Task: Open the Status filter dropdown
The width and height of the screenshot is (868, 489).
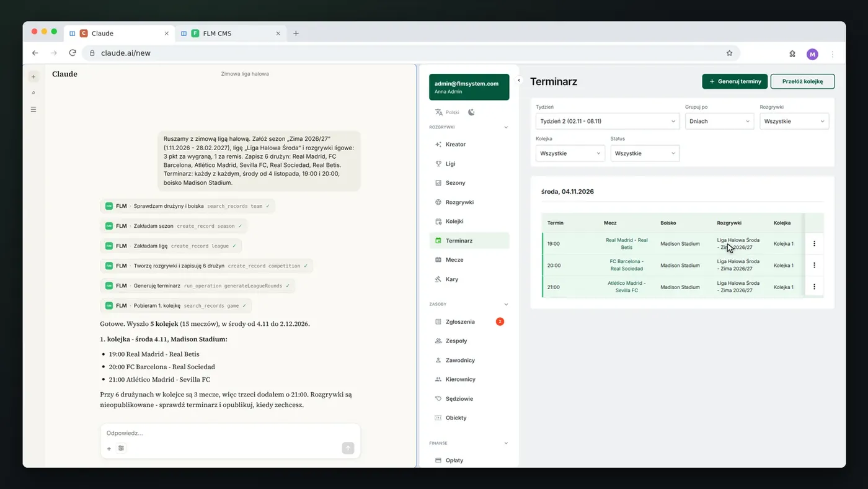Action: 645,153
